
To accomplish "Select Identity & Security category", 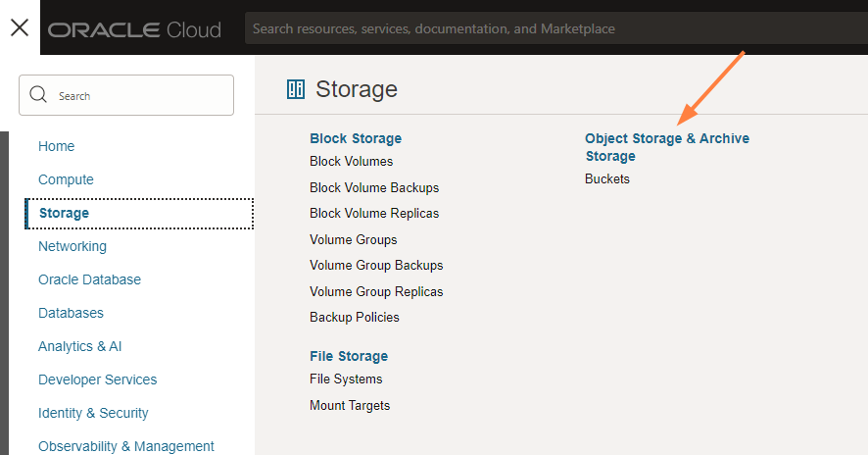I will tap(93, 413).
